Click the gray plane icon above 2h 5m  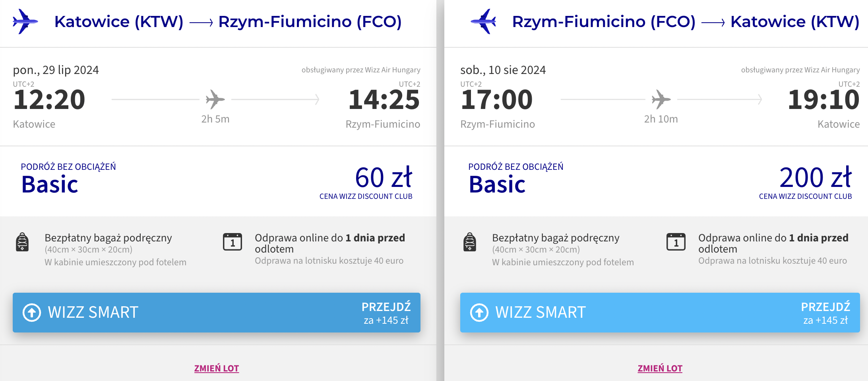pyautogui.click(x=215, y=99)
